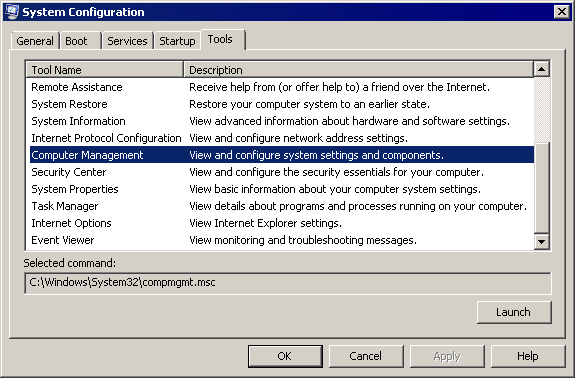The height and width of the screenshot is (378, 575).
Task: Open the Boot tab
Action: (80, 41)
